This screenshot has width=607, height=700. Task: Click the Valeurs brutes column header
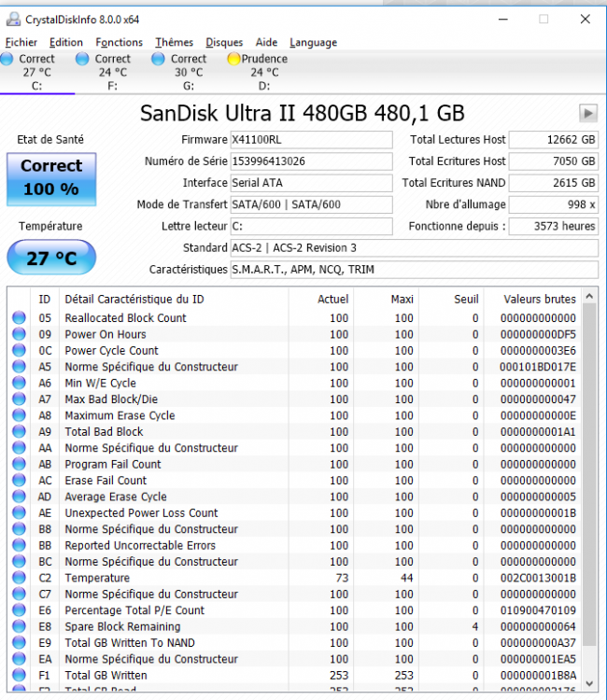[x=539, y=299]
